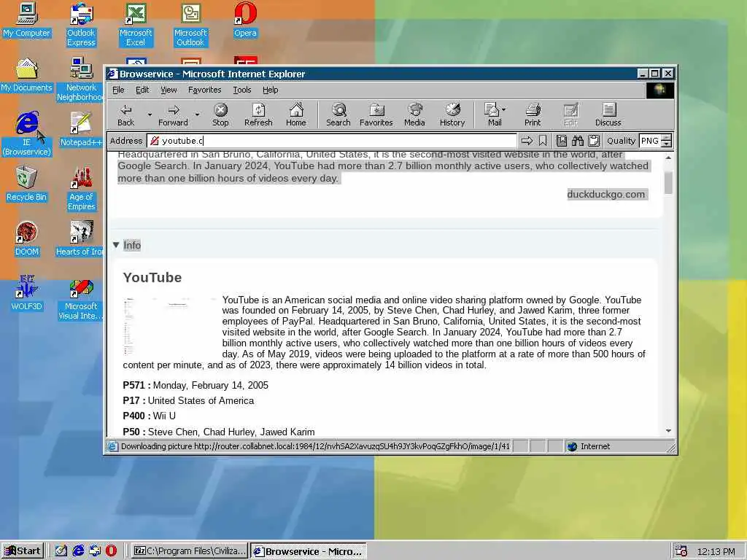Click the Browservice taskbar button
Viewport: 747px width, 560px height.
coord(309,551)
